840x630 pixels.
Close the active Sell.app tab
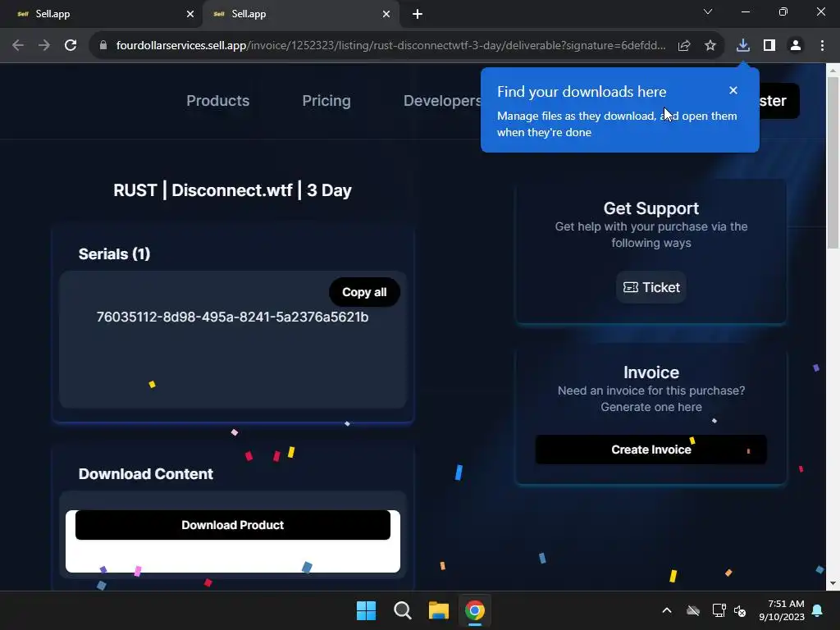click(x=386, y=14)
